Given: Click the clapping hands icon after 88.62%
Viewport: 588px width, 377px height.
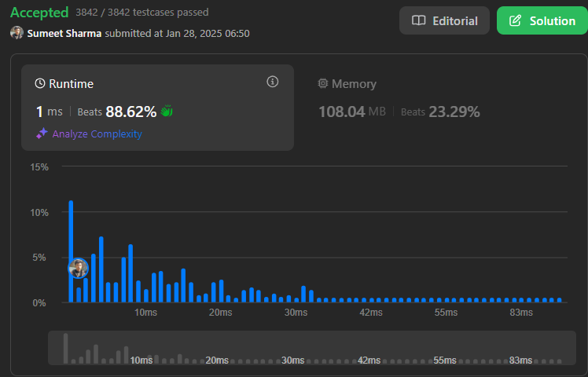Looking at the screenshot, I should click(x=167, y=112).
